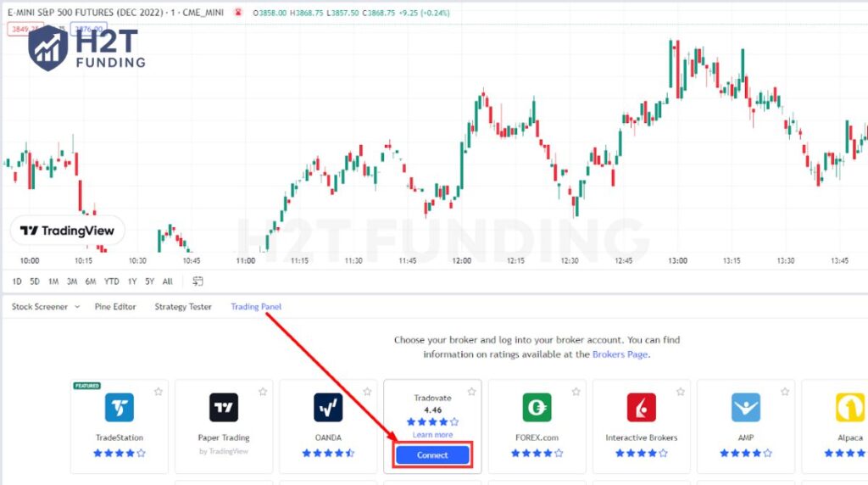Screen dimensions: 868x485
Task: Pick the FOREX.com broker icon
Action: tap(537, 407)
